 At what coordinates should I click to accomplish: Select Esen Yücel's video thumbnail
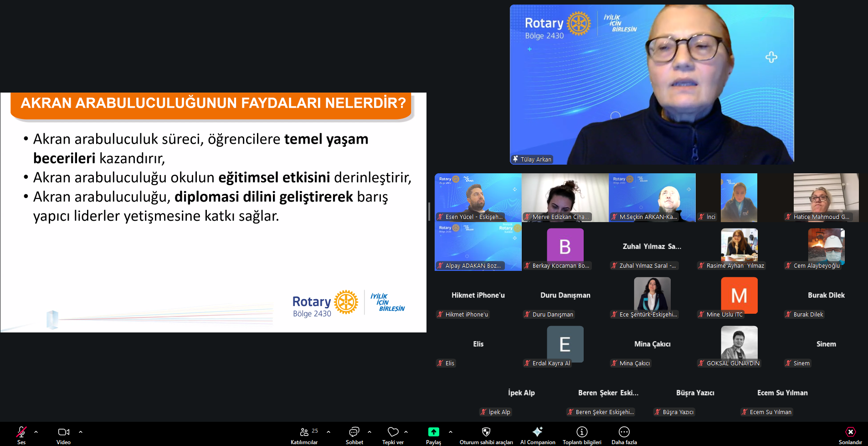pos(478,197)
